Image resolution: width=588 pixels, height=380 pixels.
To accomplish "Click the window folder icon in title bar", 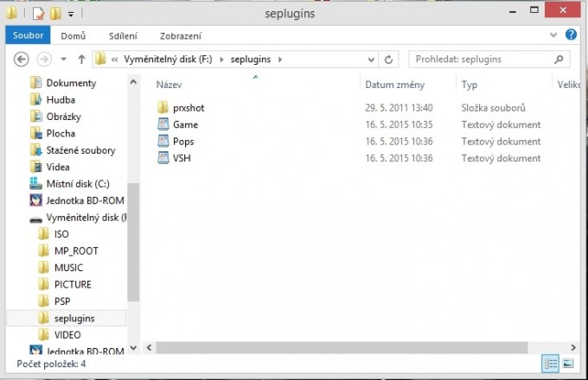I will click(x=11, y=13).
